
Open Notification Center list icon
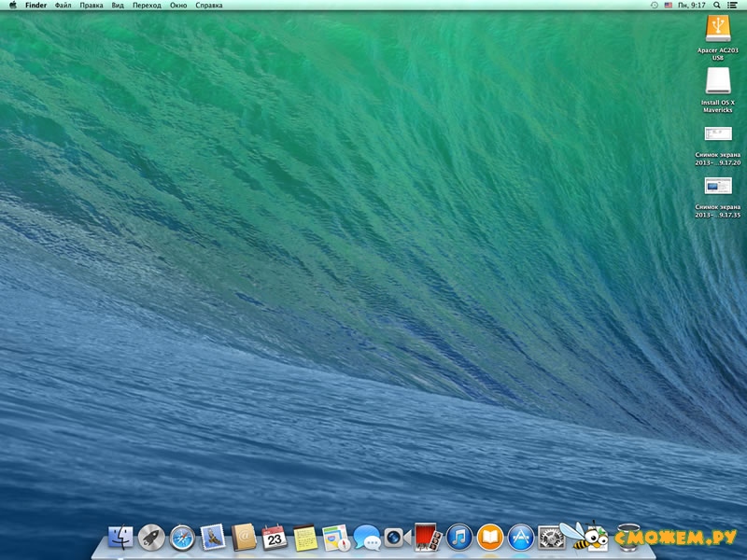click(732, 6)
